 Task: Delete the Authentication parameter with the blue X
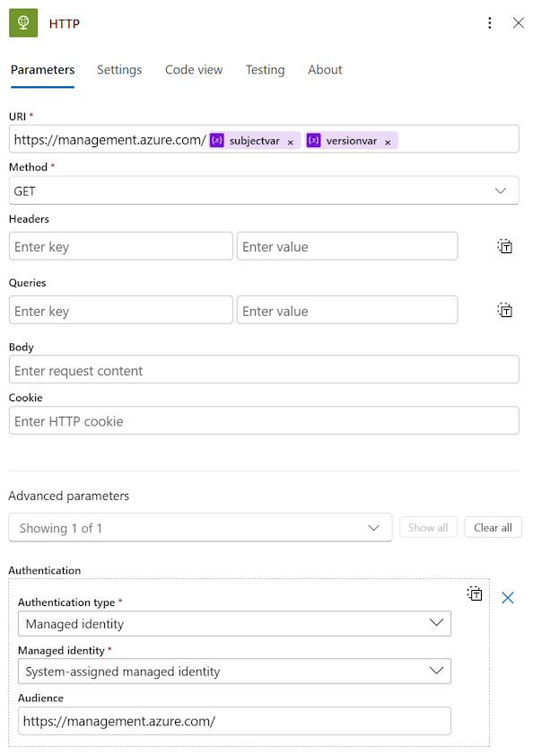click(x=508, y=597)
